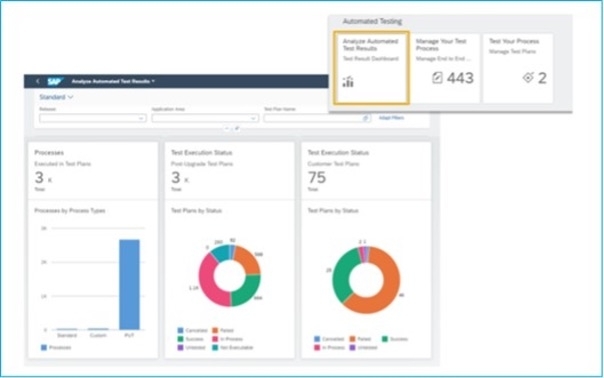Screen dimensions: 604x378
Task: Click the Cancelled legend swatch in Customer chart
Action: (317, 339)
